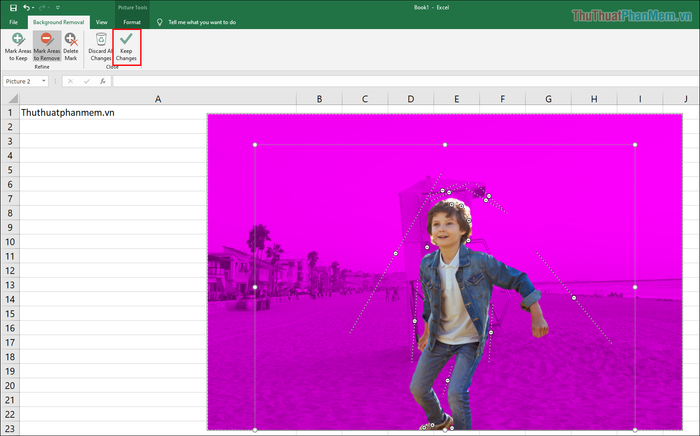Viewport: 700px width, 436px height.
Task: Open the File tab
Action: click(x=13, y=22)
